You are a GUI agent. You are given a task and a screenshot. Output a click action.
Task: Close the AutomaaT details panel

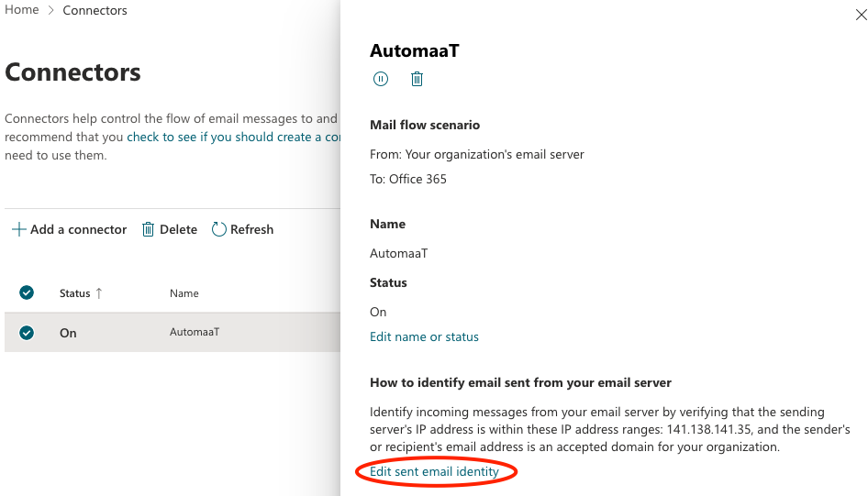[861, 15]
